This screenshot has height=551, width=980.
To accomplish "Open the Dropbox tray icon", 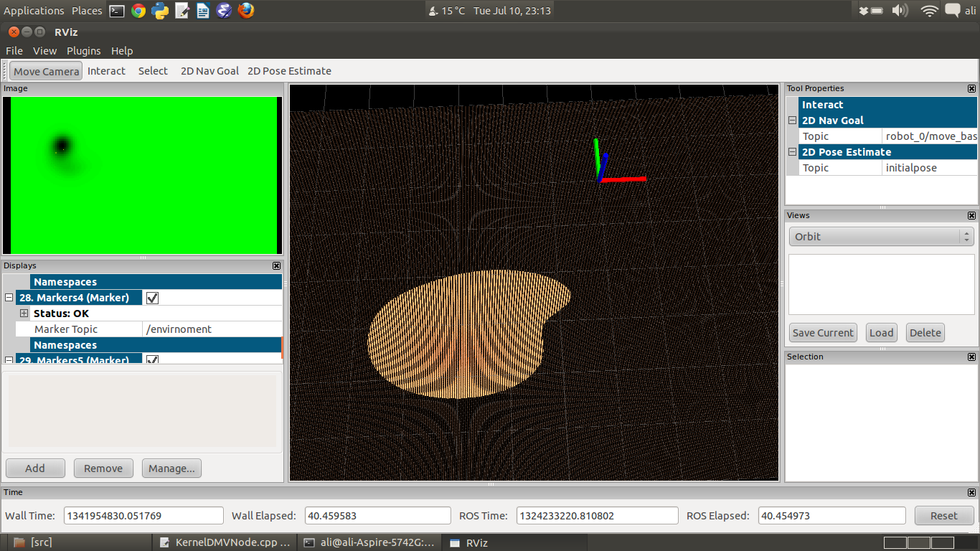I will [x=864, y=11].
